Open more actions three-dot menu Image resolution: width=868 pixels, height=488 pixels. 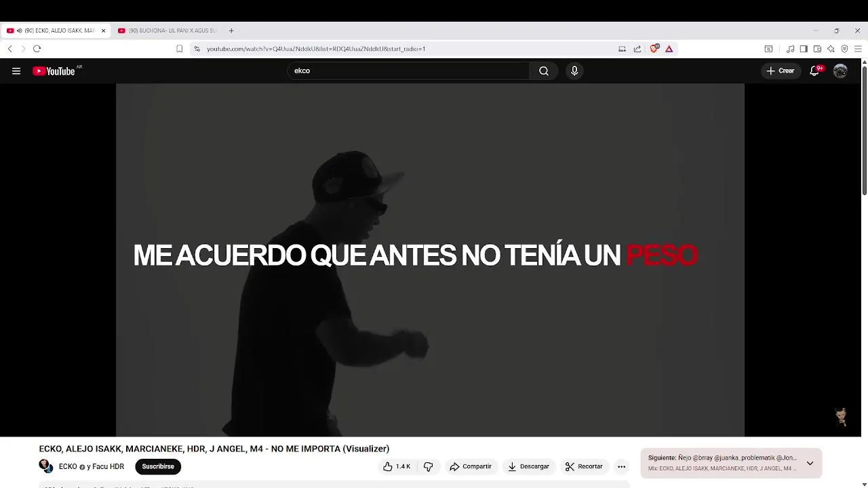click(x=621, y=466)
